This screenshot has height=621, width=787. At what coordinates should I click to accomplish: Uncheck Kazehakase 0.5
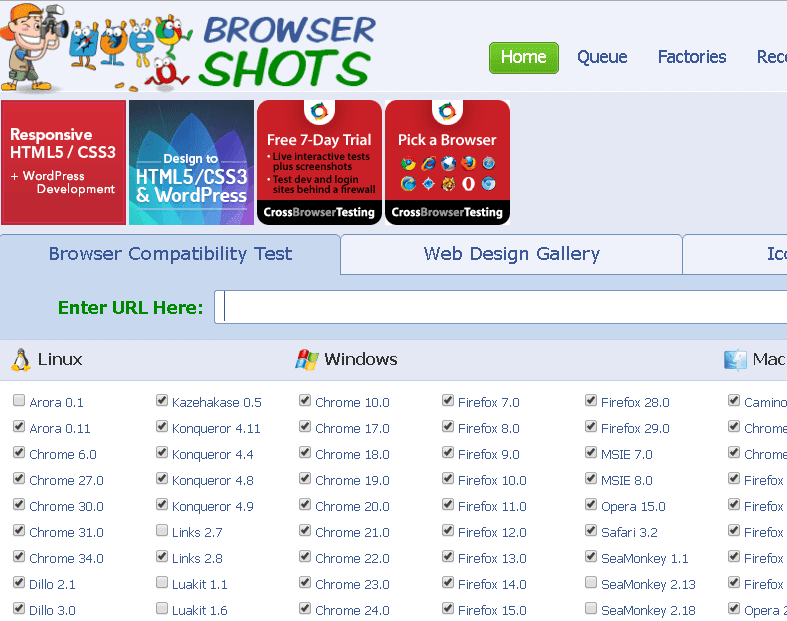coord(162,401)
